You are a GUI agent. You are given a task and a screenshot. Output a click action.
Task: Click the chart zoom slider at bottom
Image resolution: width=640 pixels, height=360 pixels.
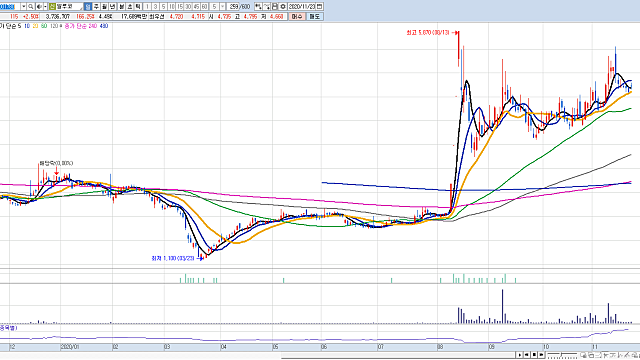coord(562,355)
